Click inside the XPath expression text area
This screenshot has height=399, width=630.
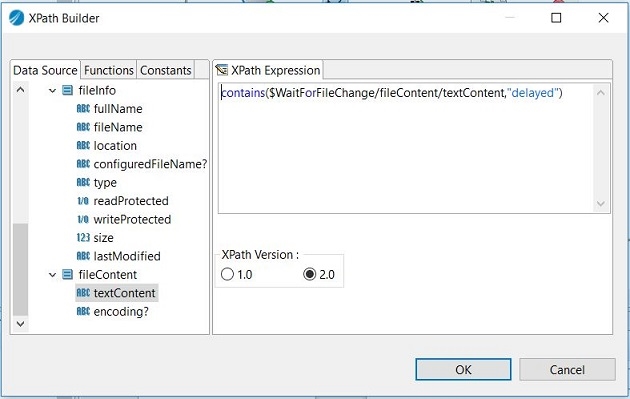tap(406, 148)
